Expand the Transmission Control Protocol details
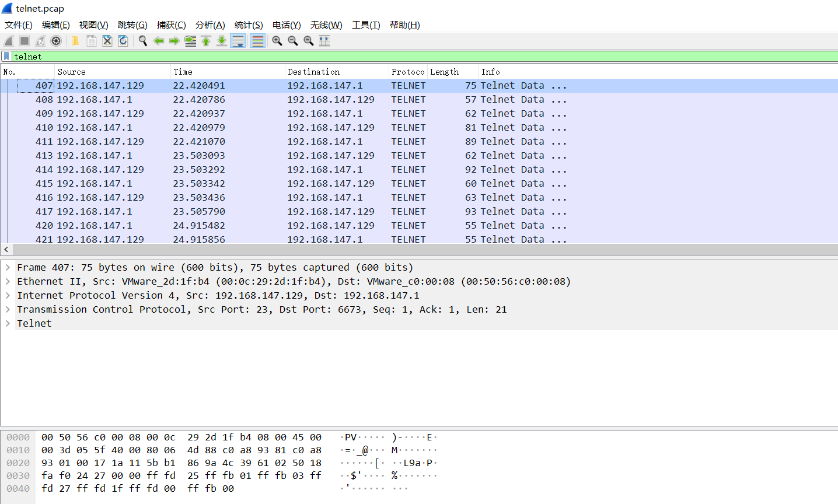This screenshot has height=504, width=838. pyautogui.click(x=8, y=309)
